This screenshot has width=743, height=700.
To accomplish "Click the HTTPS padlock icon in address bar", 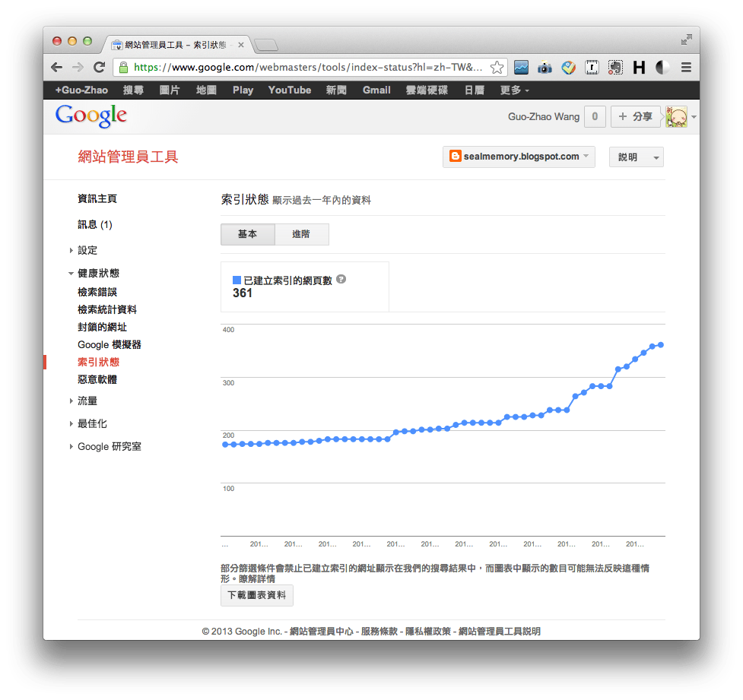I will click(x=122, y=67).
